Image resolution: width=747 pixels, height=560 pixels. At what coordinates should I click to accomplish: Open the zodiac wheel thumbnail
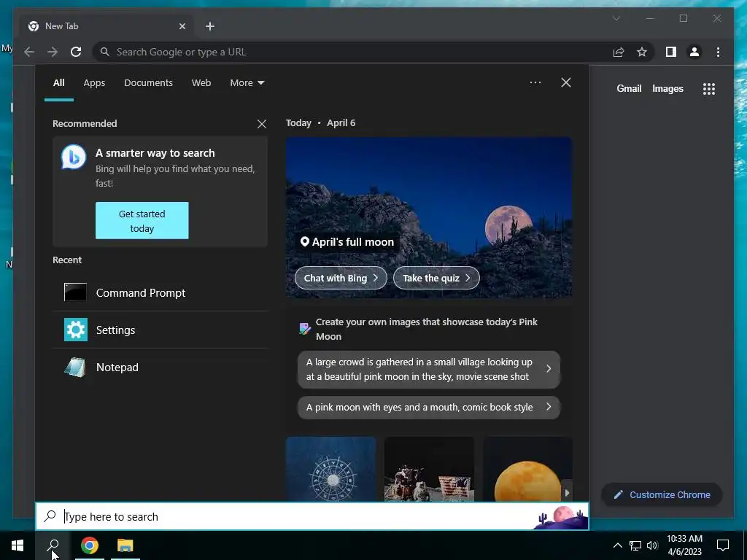(331, 469)
